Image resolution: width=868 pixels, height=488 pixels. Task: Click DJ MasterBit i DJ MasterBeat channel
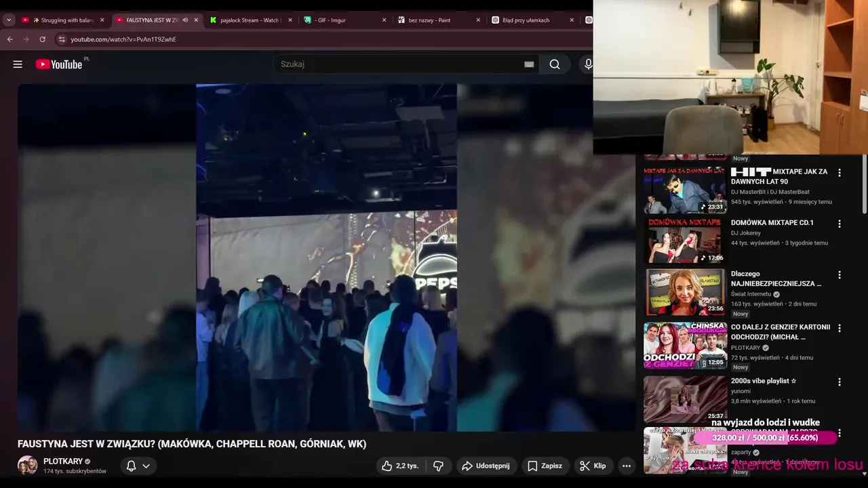coord(770,192)
